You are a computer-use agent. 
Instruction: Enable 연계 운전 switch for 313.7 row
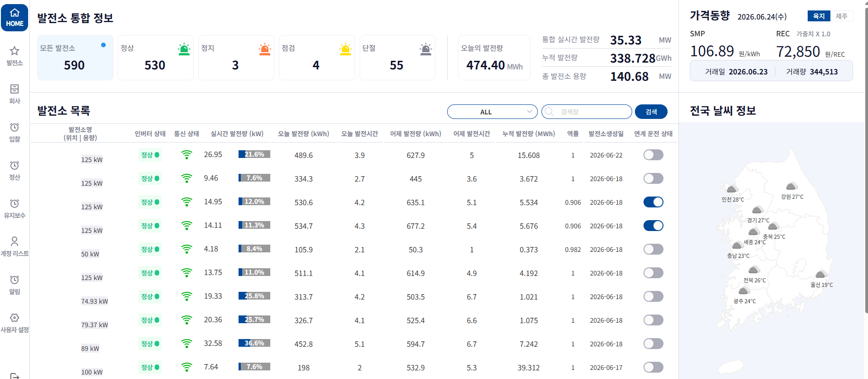pyautogui.click(x=653, y=296)
